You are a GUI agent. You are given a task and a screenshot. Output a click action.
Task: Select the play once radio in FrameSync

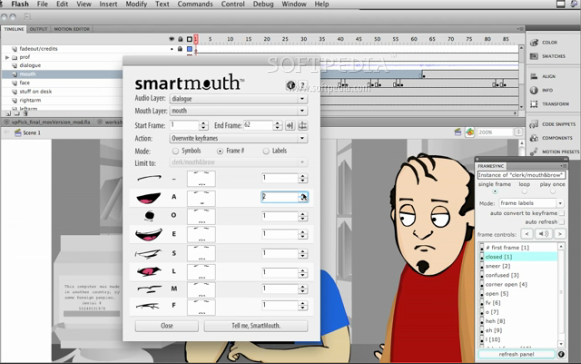click(x=552, y=192)
